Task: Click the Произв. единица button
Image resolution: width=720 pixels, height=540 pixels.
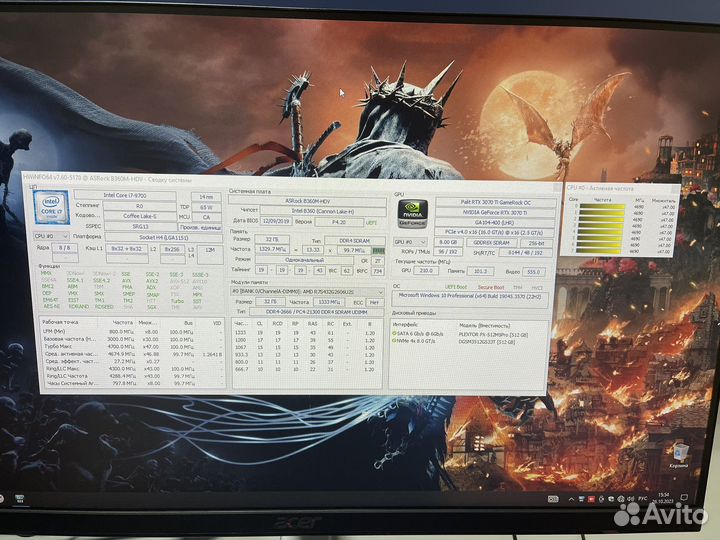Action: [200, 227]
